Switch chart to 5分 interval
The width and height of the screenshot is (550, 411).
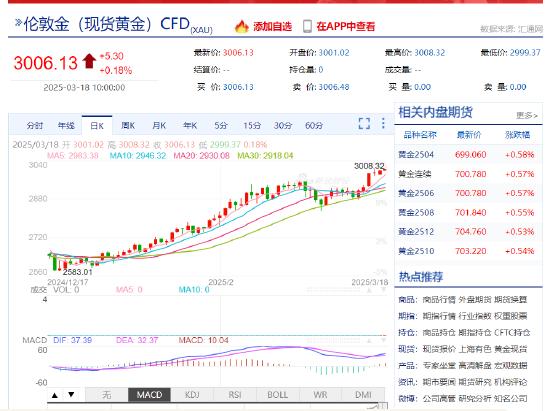221,126
